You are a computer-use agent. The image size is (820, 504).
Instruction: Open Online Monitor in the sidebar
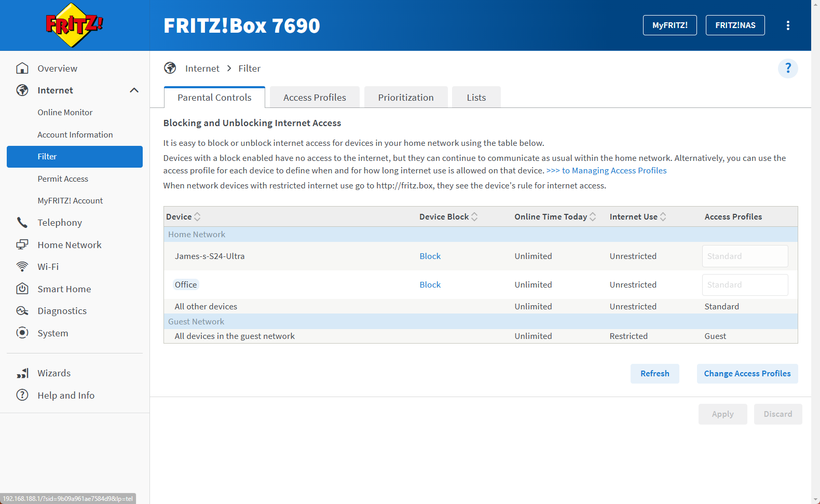65,113
